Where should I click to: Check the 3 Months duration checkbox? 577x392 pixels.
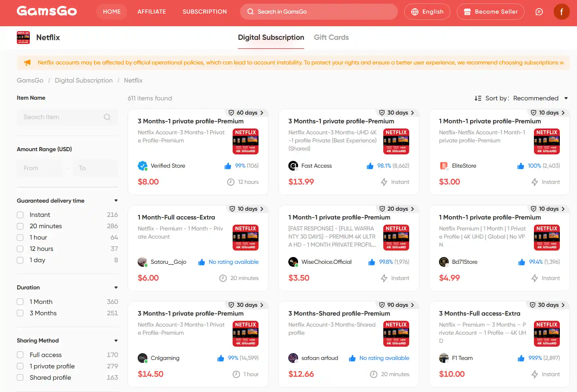coord(20,313)
